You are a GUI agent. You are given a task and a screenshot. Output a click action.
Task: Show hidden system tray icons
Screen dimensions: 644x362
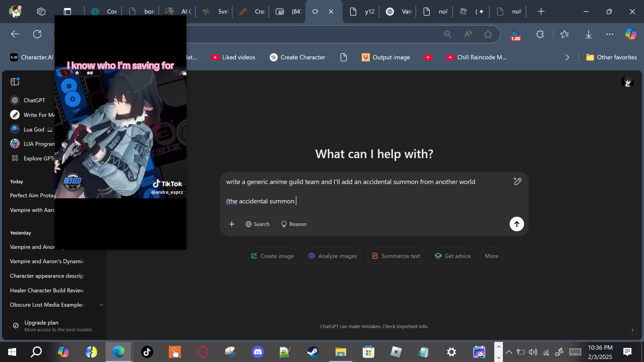click(509, 352)
